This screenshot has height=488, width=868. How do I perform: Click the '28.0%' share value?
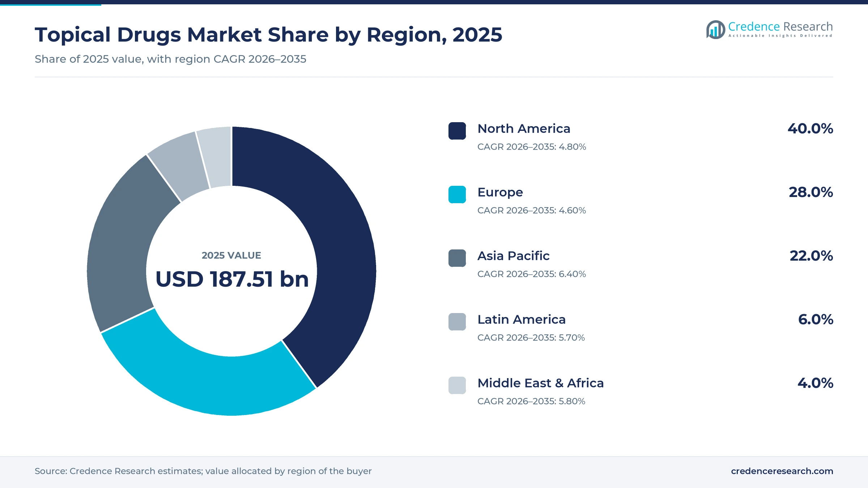point(811,192)
